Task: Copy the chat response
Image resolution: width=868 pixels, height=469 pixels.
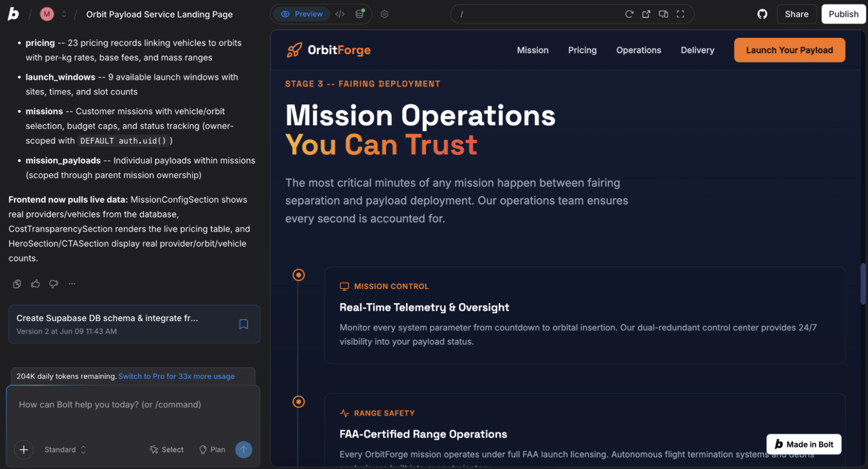Action: click(x=17, y=284)
